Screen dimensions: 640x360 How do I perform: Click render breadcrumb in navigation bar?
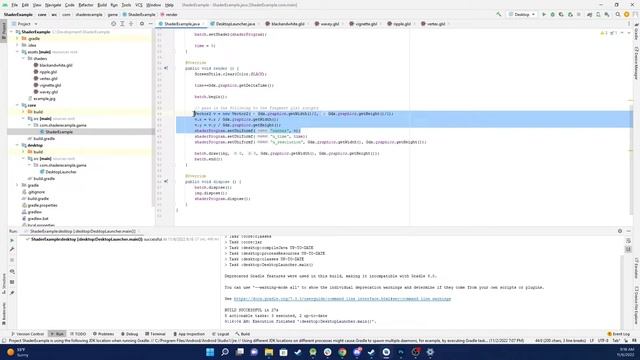[169, 14]
